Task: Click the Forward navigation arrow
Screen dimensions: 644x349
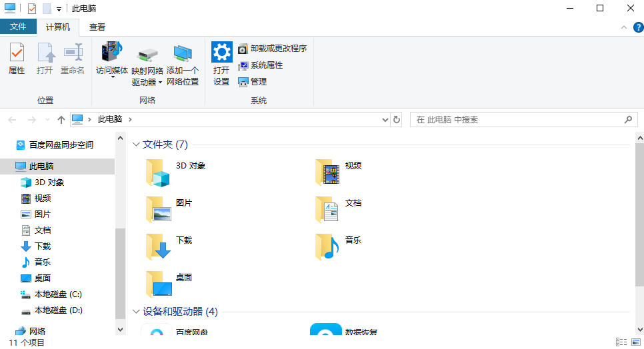Action: pyautogui.click(x=31, y=120)
